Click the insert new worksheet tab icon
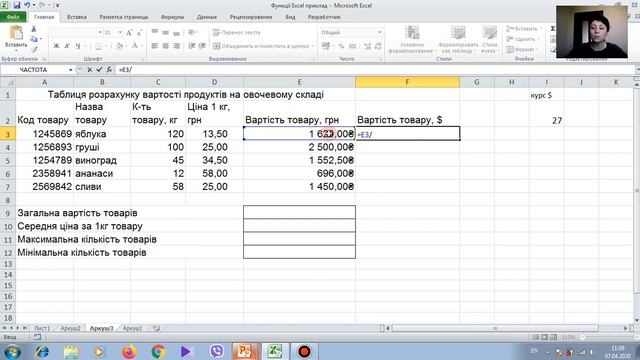This screenshot has width=640, height=360. pyautogui.click(x=156, y=328)
